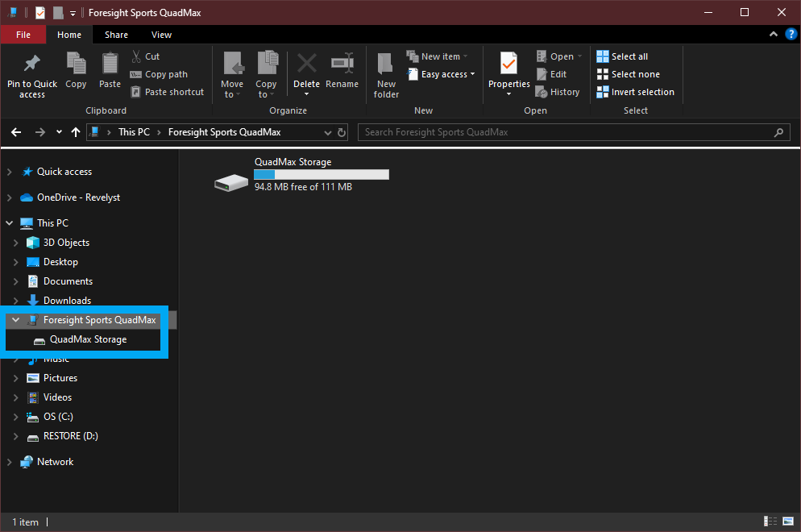Open the blue Help question mark
Screen dimensions: 801x532
(x=791, y=34)
